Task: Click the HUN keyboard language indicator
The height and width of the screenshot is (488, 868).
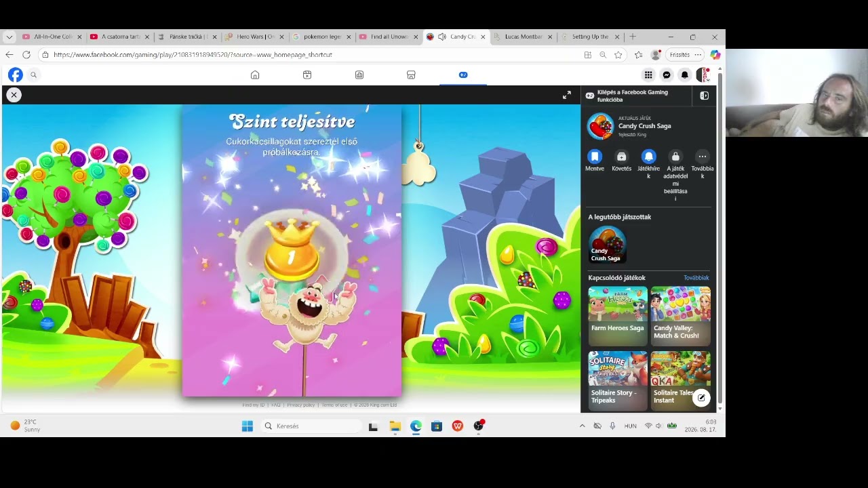Action: [631, 426]
